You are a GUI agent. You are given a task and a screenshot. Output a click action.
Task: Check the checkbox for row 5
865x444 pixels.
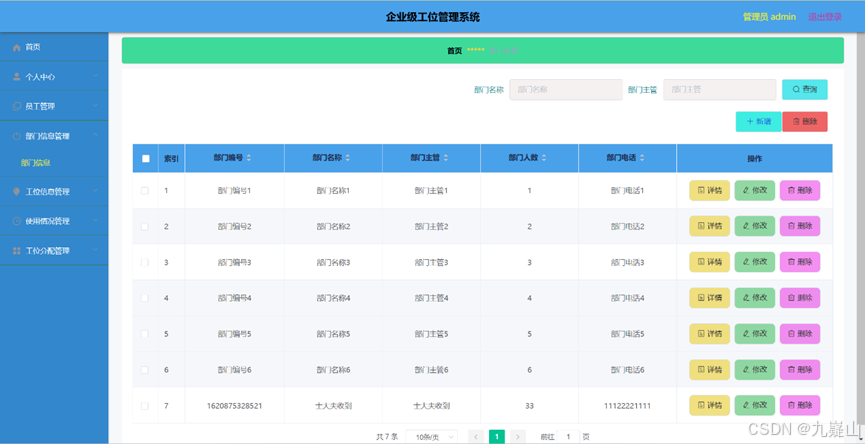pyautogui.click(x=145, y=334)
